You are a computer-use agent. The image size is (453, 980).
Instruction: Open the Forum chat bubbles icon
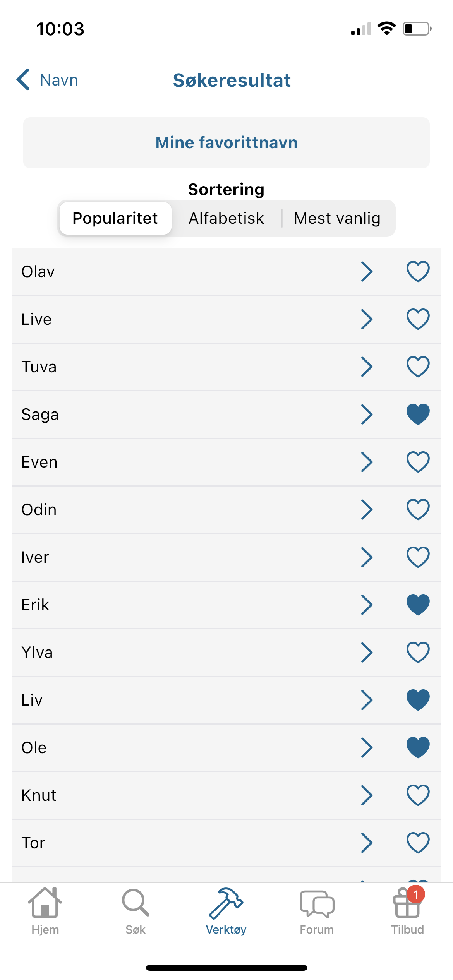(317, 903)
